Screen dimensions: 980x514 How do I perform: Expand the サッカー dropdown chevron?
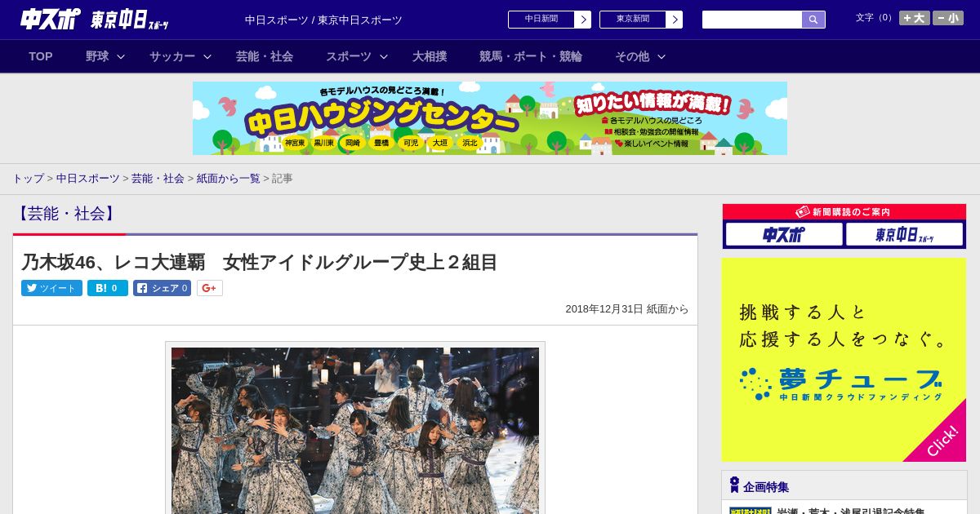click(x=207, y=56)
